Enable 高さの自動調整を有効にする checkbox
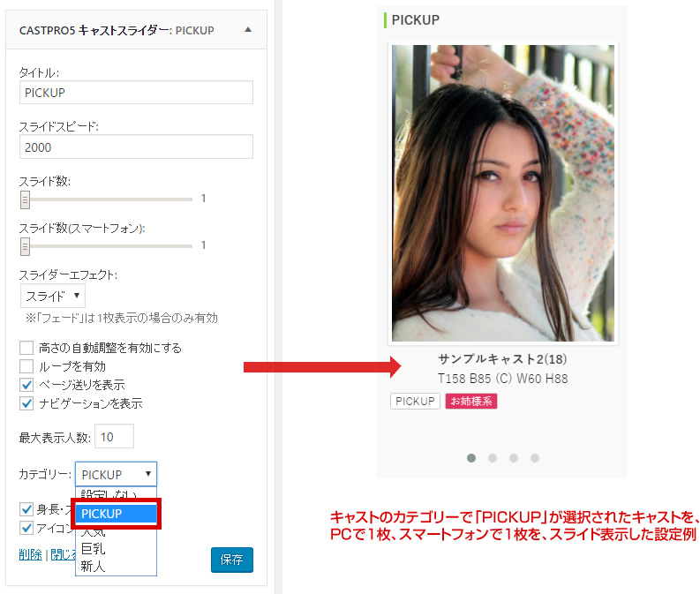This screenshot has height=594, width=700. pos(26,348)
